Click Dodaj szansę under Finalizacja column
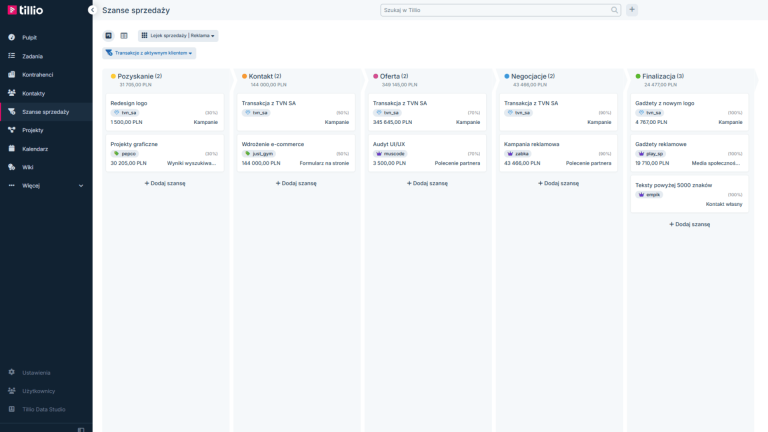The height and width of the screenshot is (432, 768). coord(689,224)
